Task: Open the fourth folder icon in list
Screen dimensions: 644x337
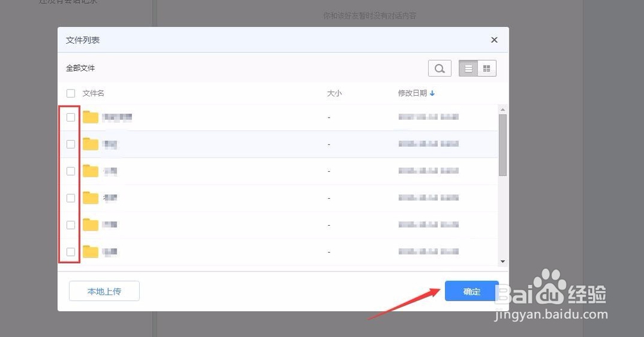Action: pyautogui.click(x=90, y=198)
